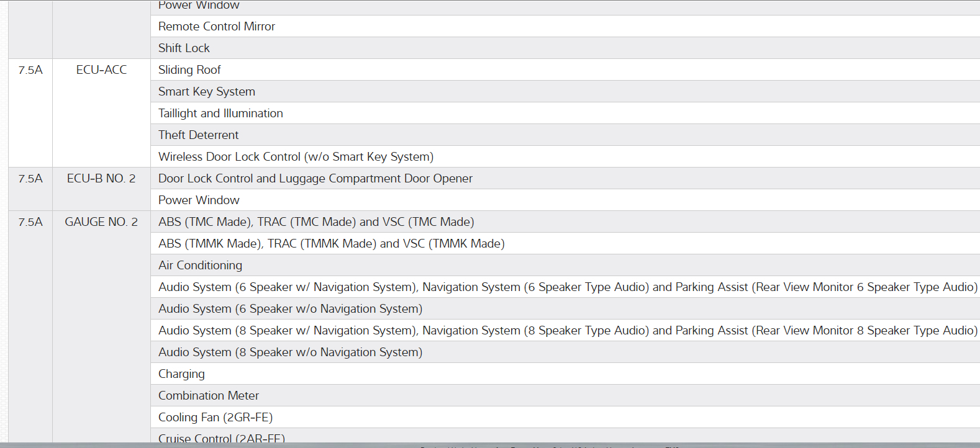Select the Shift Lock row
The width and height of the screenshot is (980, 448).
(184, 48)
